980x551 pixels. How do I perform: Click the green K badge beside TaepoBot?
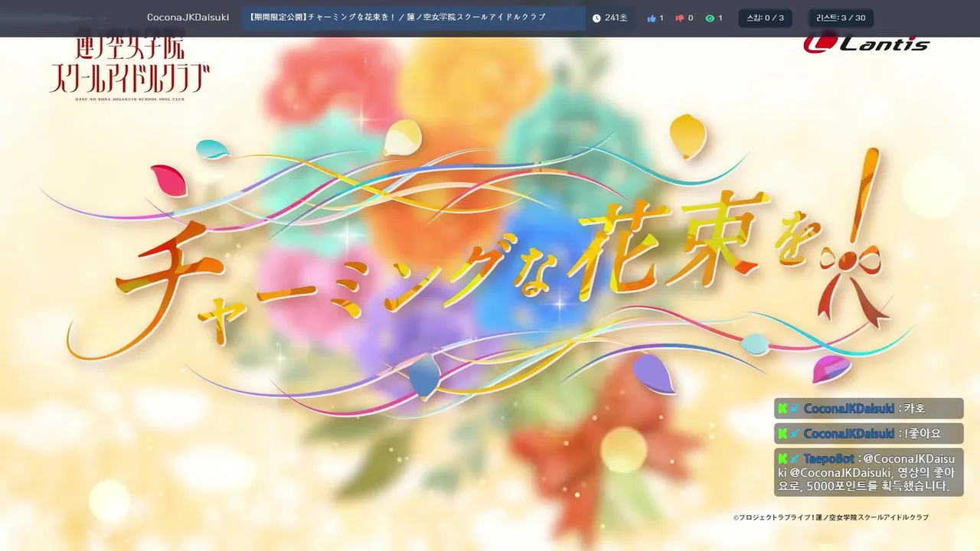pyautogui.click(x=782, y=458)
